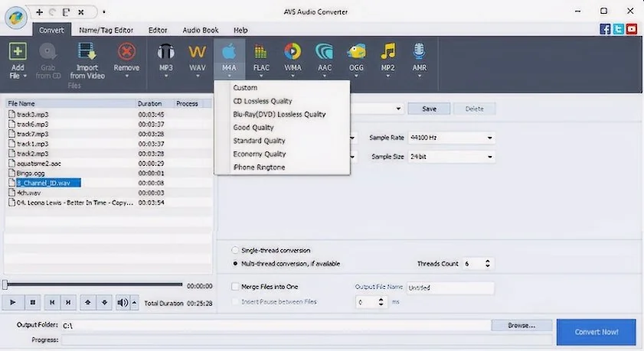
Task: Click the Add File icon
Action: point(18,52)
